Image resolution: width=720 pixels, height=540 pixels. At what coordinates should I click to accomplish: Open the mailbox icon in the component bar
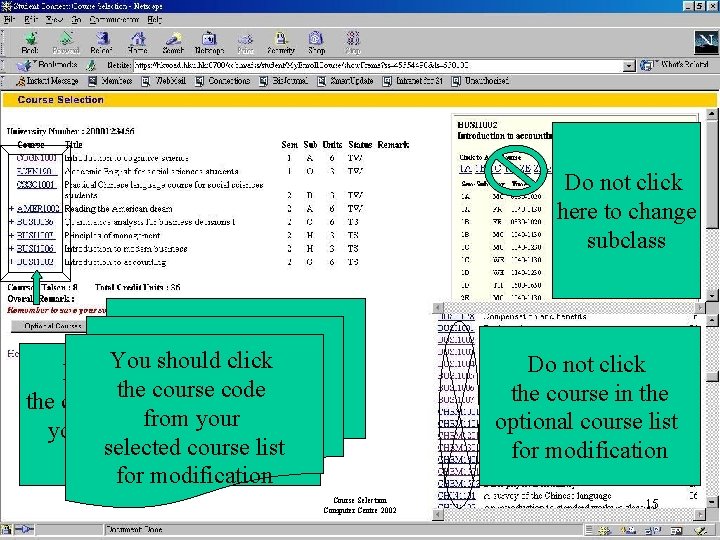pos(629,530)
